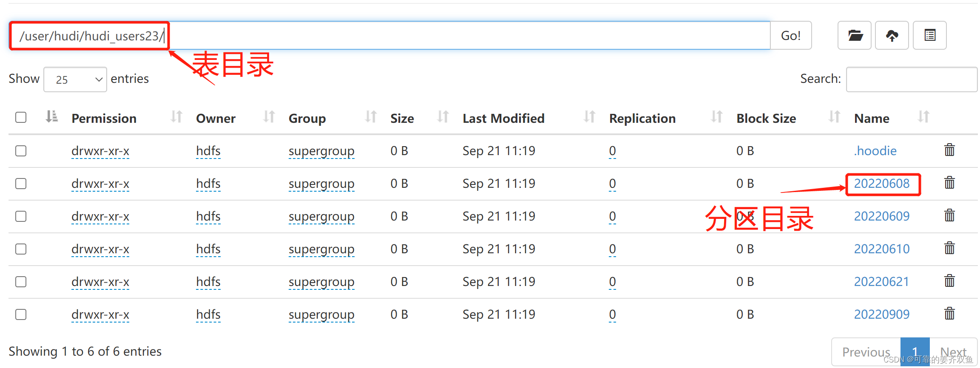The width and height of the screenshot is (980, 368).
Task: Delete the 20220621 directory with trash icon
Action: point(949,281)
